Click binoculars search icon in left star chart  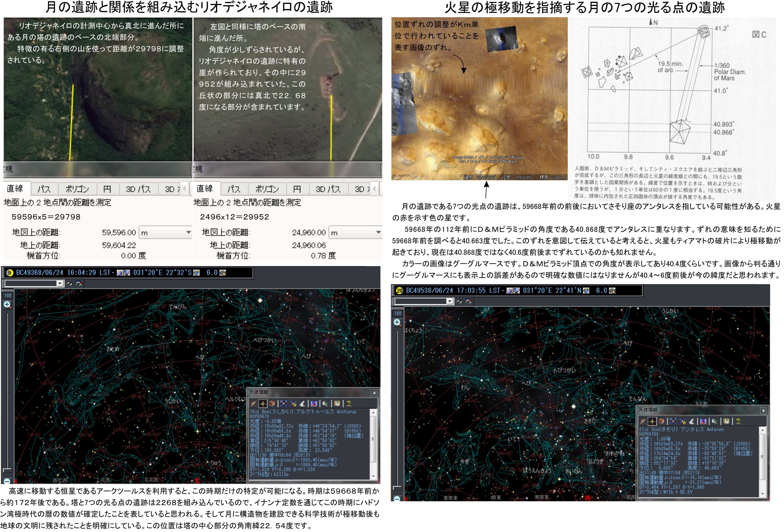[69, 284]
